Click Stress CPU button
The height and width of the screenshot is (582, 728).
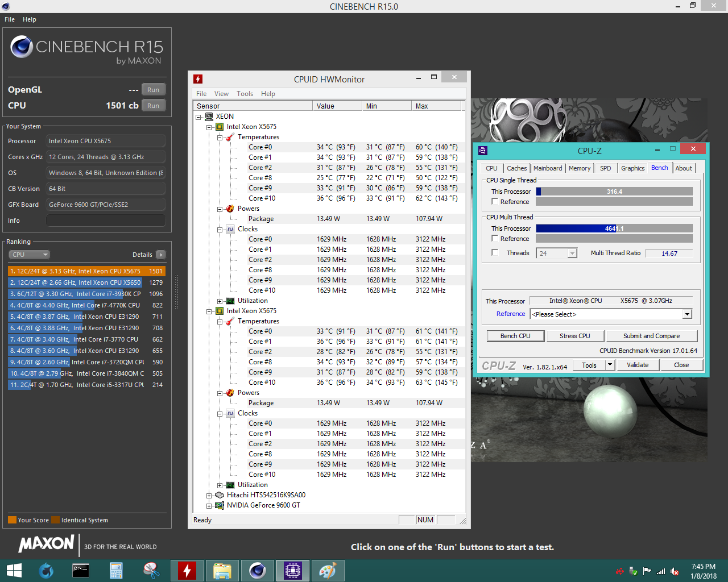click(575, 336)
